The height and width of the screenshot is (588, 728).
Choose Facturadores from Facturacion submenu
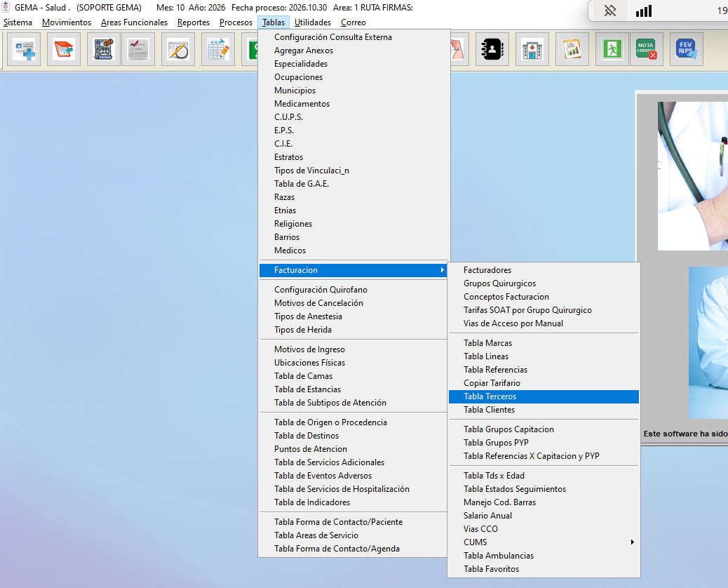pyautogui.click(x=544, y=270)
